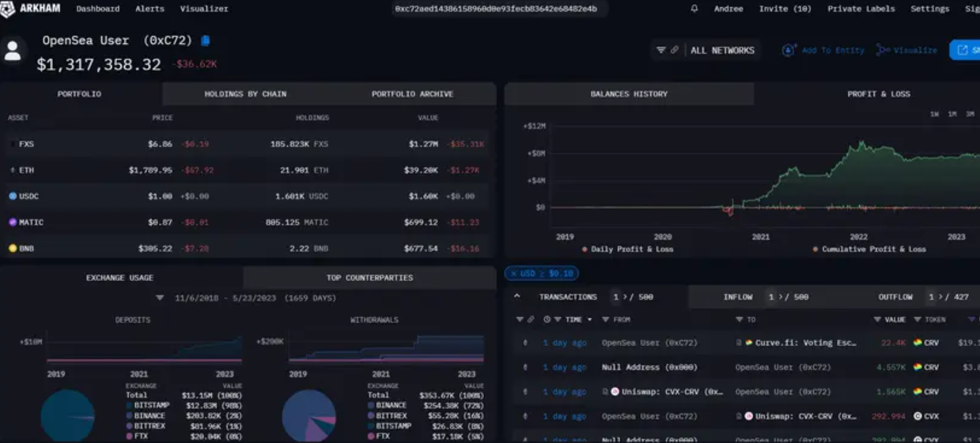Remove the USD ≥ $0.10 filter chip
The height and width of the screenshot is (443, 980).
(x=514, y=273)
